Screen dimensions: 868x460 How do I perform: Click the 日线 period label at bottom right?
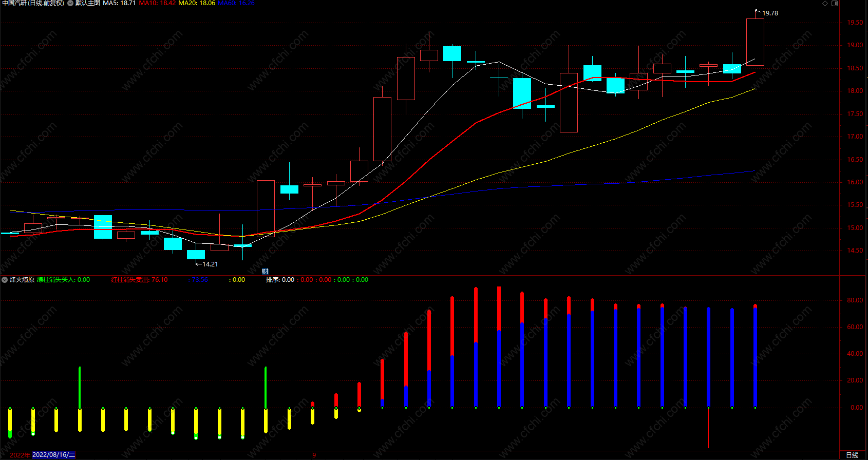click(x=852, y=455)
